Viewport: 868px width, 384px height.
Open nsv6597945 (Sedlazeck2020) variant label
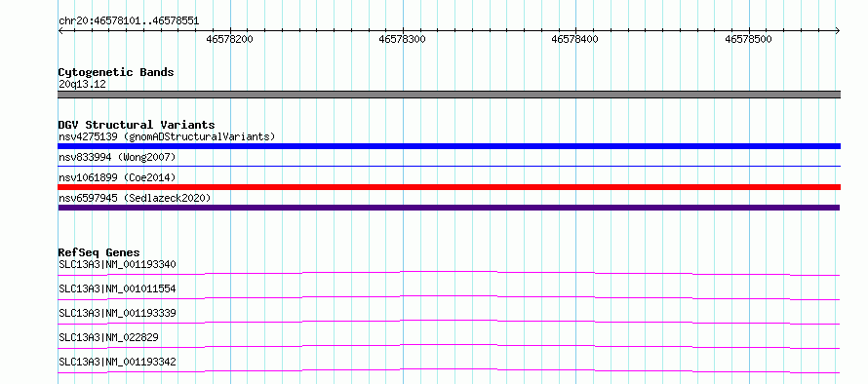(135, 198)
